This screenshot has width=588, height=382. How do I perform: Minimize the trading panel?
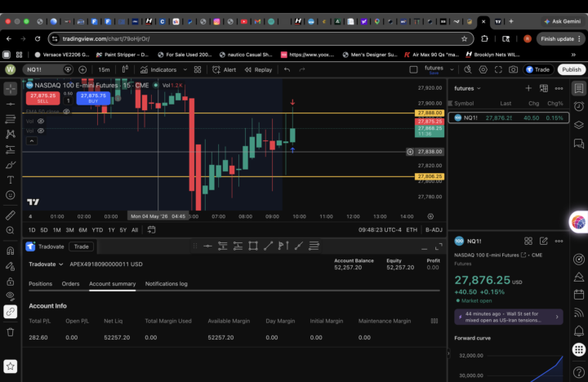[x=424, y=247]
